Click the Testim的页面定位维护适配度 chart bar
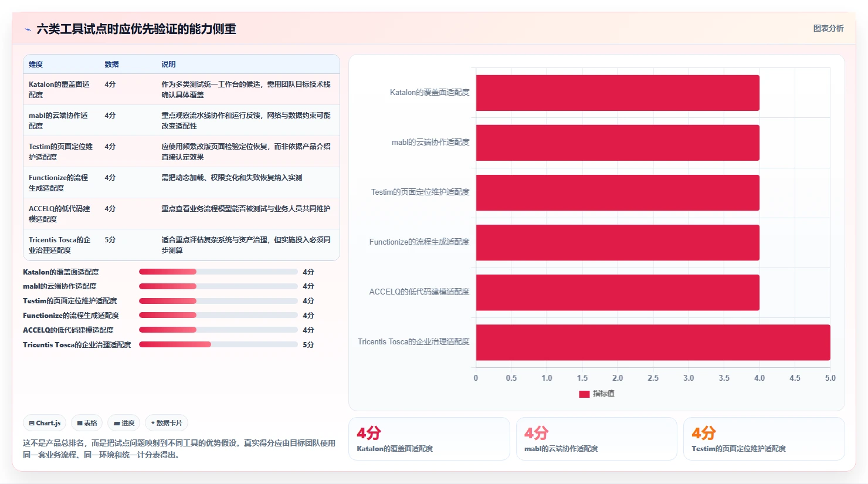 coord(618,192)
